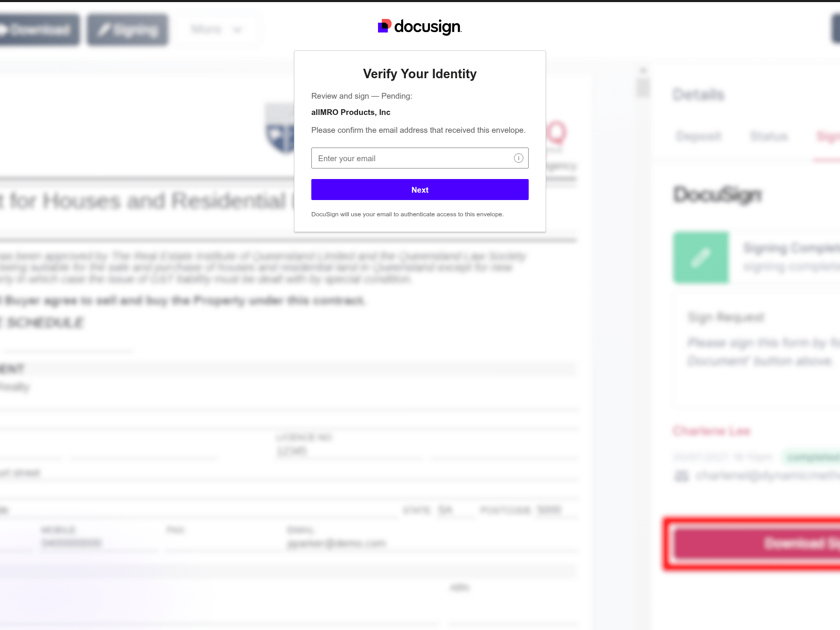
Task: Open the More dropdown in background toolbar
Action: 216,29
